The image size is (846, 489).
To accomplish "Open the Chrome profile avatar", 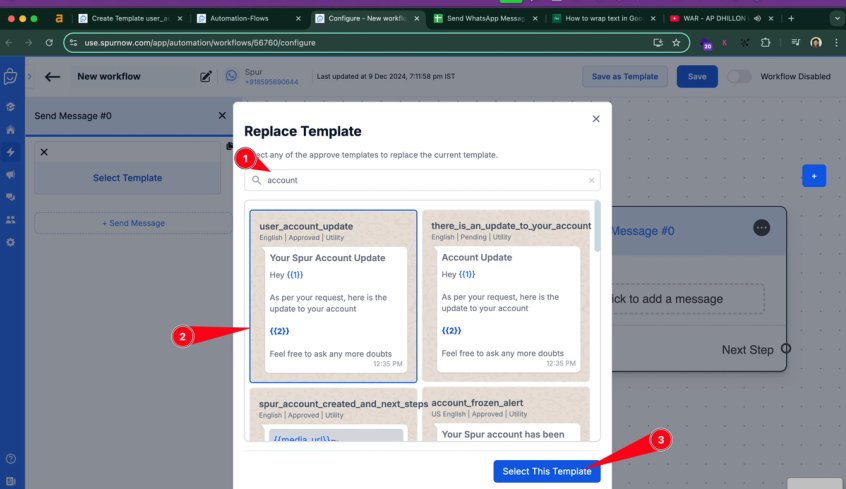I will click(x=816, y=43).
